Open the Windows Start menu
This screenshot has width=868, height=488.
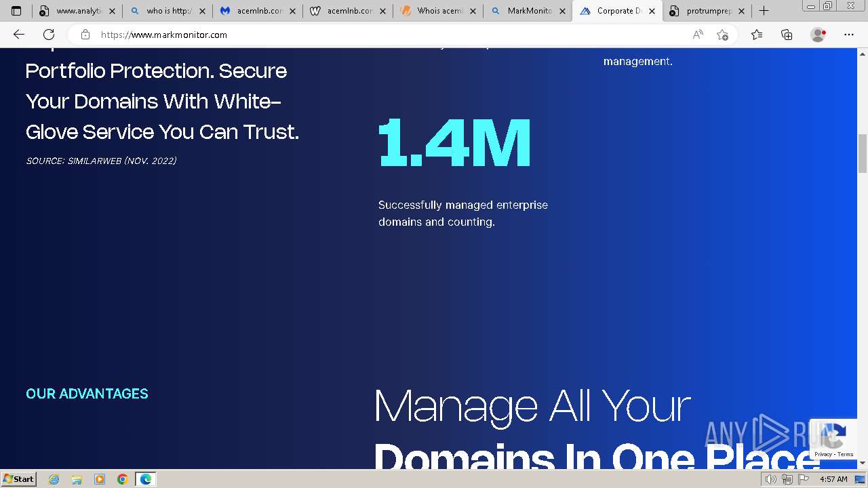tap(18, 479)
